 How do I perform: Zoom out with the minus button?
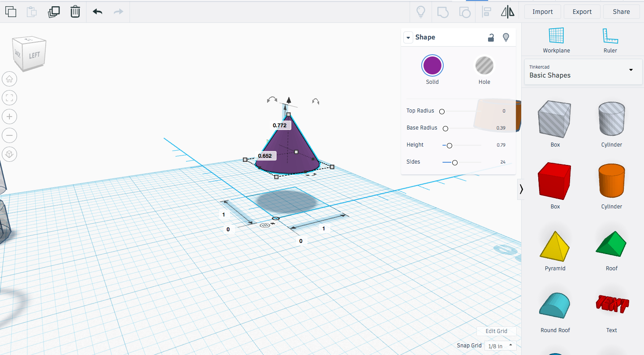(x=9, y=135)
